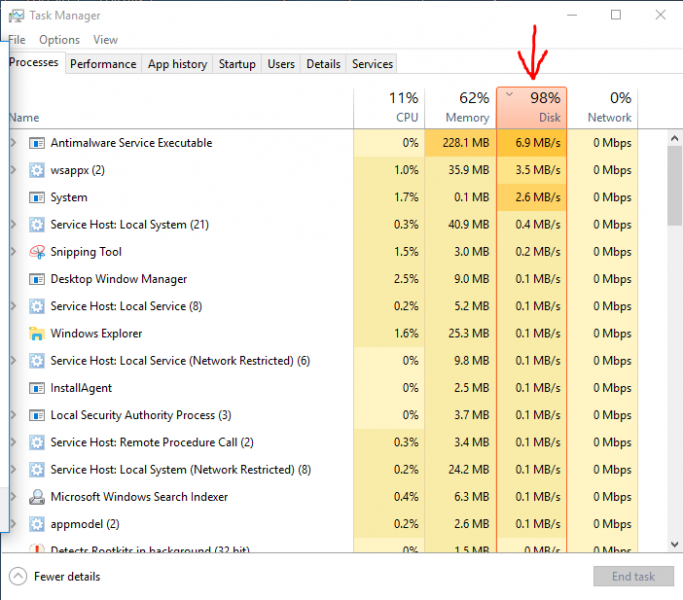Expand the Service Host: Local System (21) group
Viewport: 683px width, 600px height.
[x=13, y=225]
